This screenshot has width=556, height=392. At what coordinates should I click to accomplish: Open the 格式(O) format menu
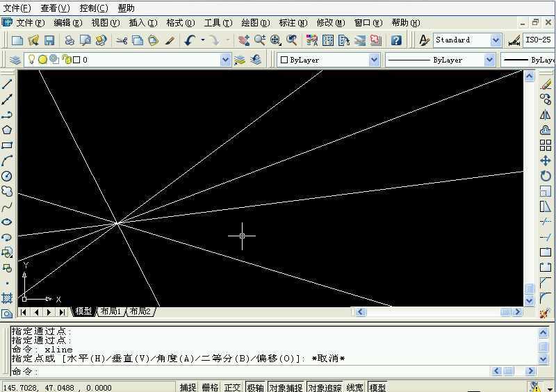coord(181,23)
